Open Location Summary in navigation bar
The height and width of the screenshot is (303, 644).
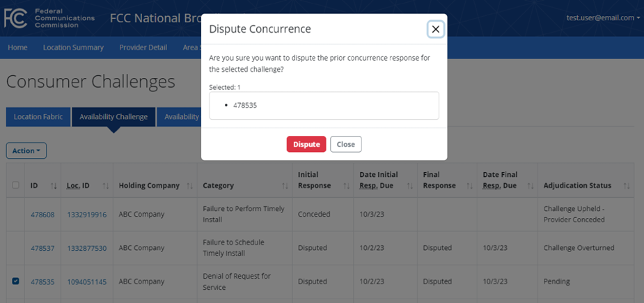click(x=73, y=47)
